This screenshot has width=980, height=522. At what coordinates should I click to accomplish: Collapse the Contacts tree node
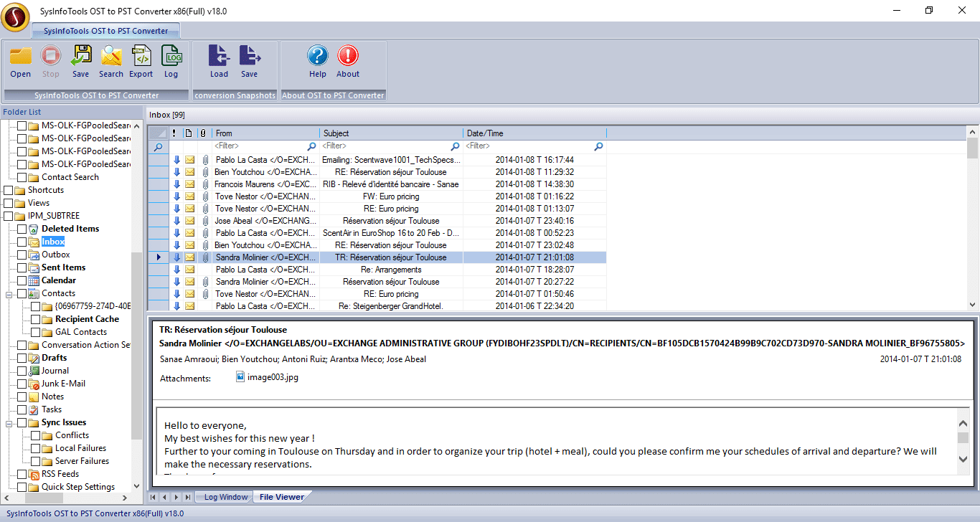[x=9, y=294]
